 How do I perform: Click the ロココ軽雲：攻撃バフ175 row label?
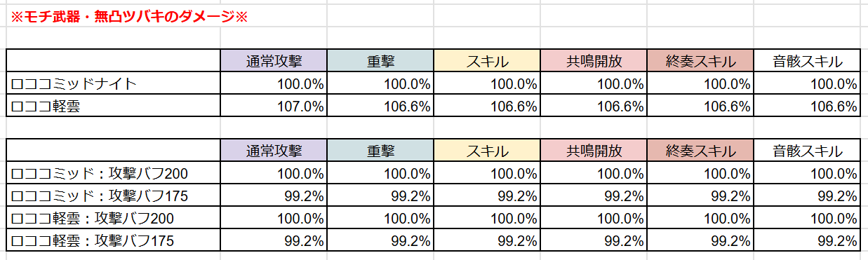[113, 240]
